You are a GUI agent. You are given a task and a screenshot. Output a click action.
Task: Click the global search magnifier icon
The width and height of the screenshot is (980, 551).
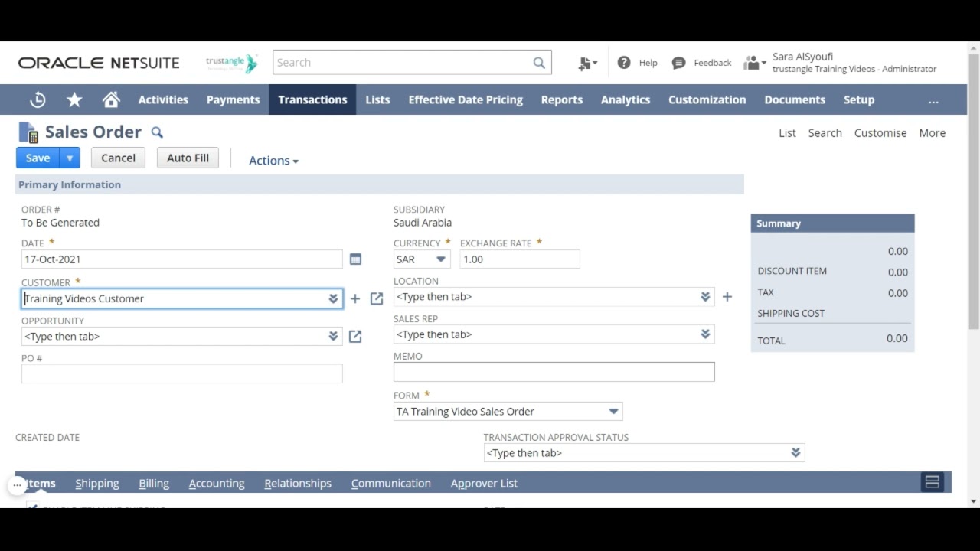click(539, 63)
